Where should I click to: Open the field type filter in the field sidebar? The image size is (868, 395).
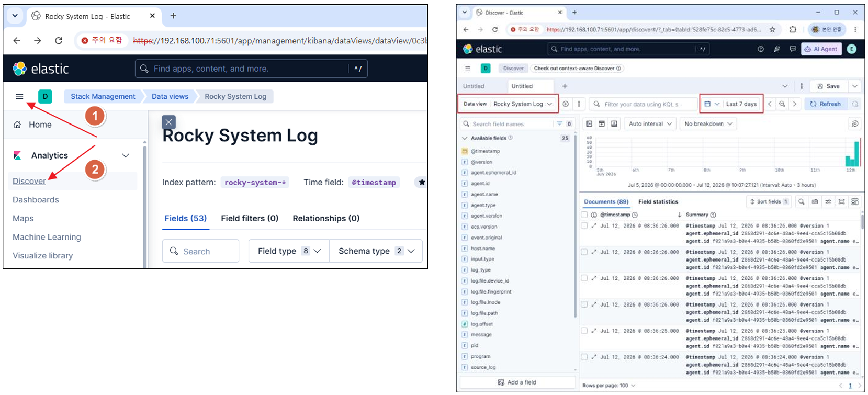(565, 124)
